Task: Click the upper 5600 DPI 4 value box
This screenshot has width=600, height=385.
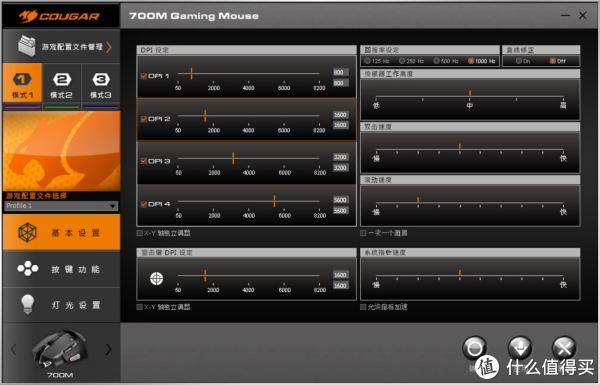Action: 340,200
